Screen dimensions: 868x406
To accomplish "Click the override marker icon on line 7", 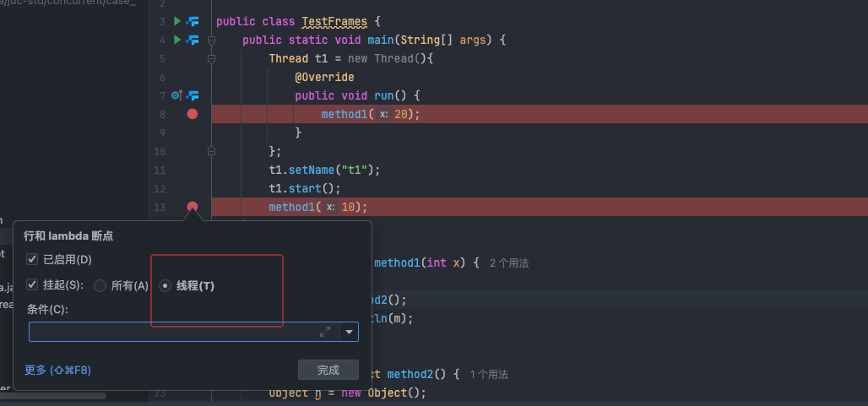I will pos(176,95).
